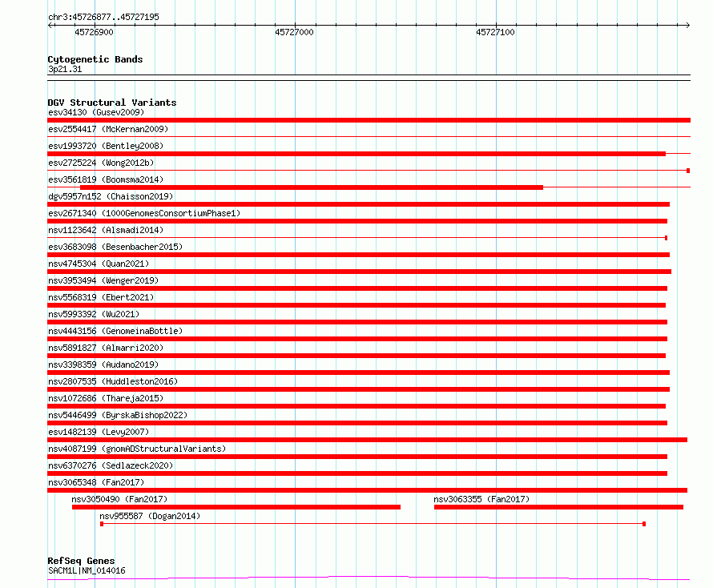Click nsv4087199 (gnomADStructuralVariants) label

pyautogui.click(x=137, y=449)
